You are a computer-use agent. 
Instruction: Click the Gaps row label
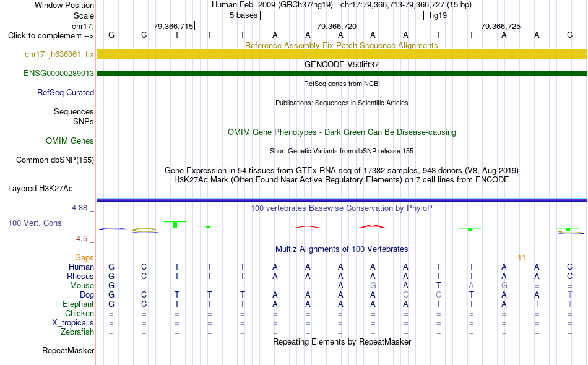tap(84, 258)
